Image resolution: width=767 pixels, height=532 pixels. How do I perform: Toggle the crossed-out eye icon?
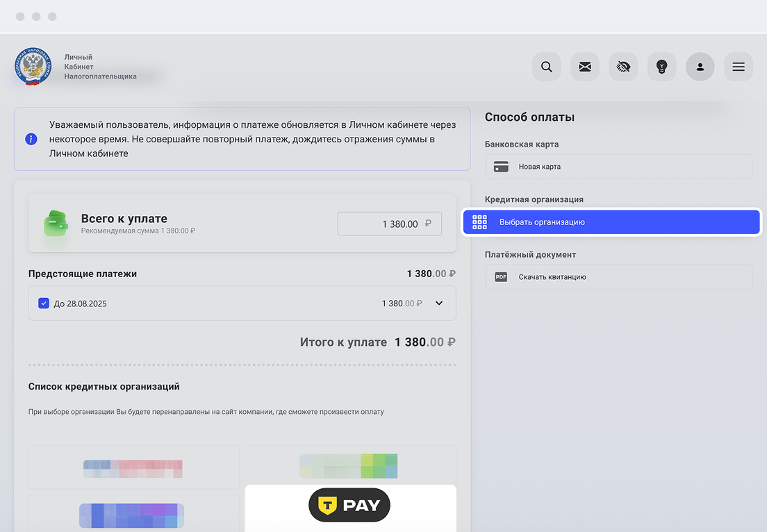(x=623, y=67)
